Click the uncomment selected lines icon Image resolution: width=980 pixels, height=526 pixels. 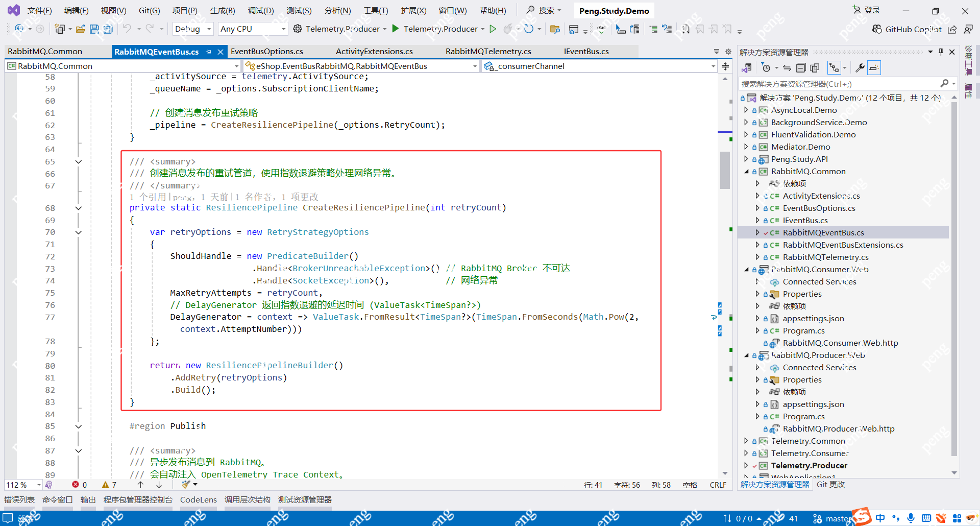point(667,29)
